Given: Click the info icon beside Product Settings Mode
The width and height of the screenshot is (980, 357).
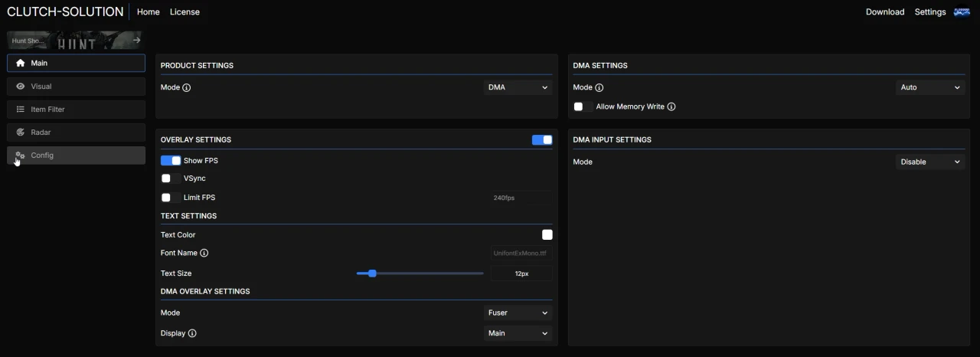Looking at the screenshot, I should tap(187, 87).
